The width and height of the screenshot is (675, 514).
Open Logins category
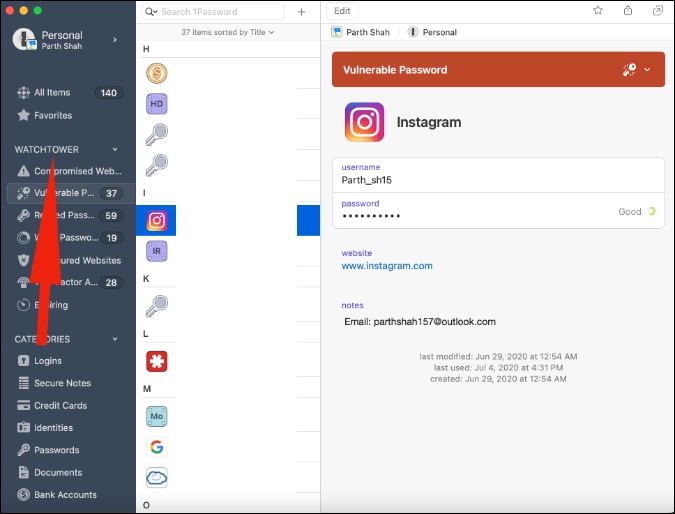40,361
